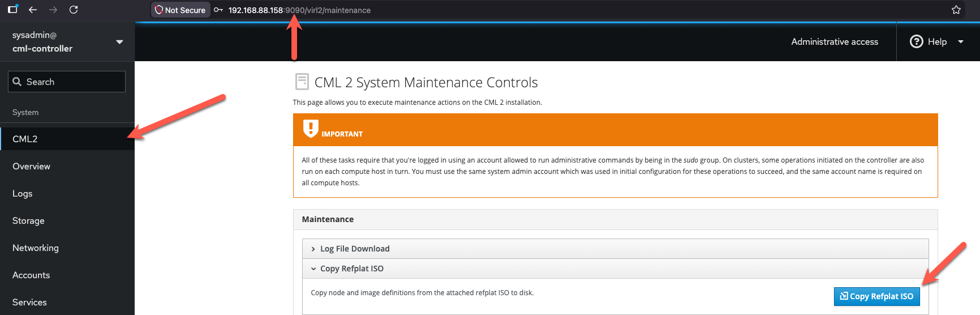Click the IMPORTANT banner label
Image resolution: width=980 pixels, height=315 pixels.
click(x=342, y=134)
